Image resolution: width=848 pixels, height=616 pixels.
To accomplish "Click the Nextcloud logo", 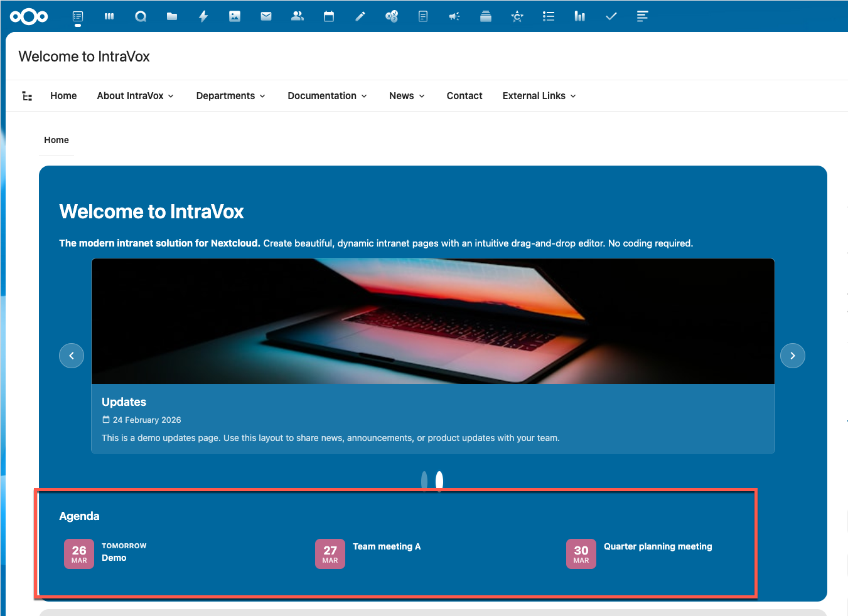I will coord(29,16).
